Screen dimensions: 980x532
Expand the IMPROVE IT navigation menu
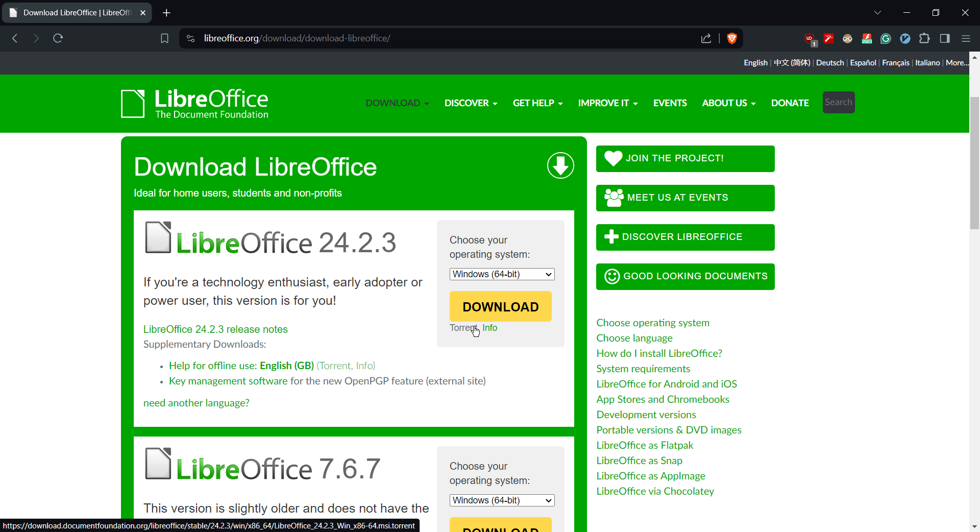(608, 103)
